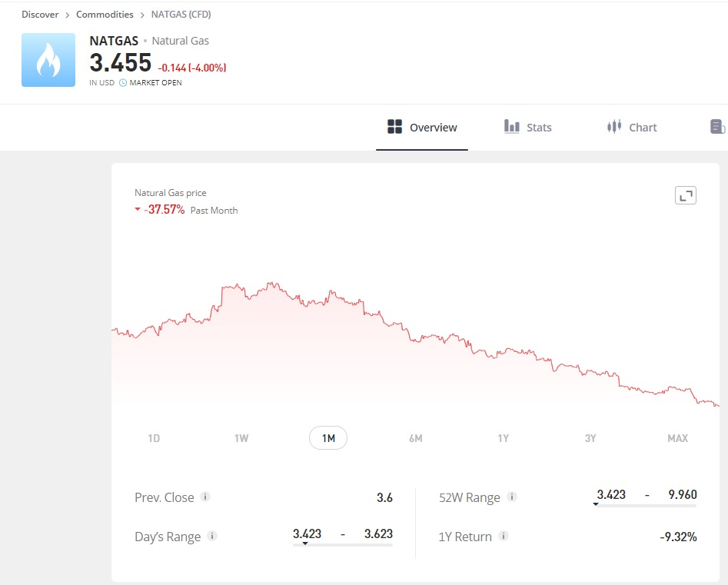This screenshot has height=585, width=728.
Task: Click the partially visible rightmost tab icon
Action: point(717,127)
